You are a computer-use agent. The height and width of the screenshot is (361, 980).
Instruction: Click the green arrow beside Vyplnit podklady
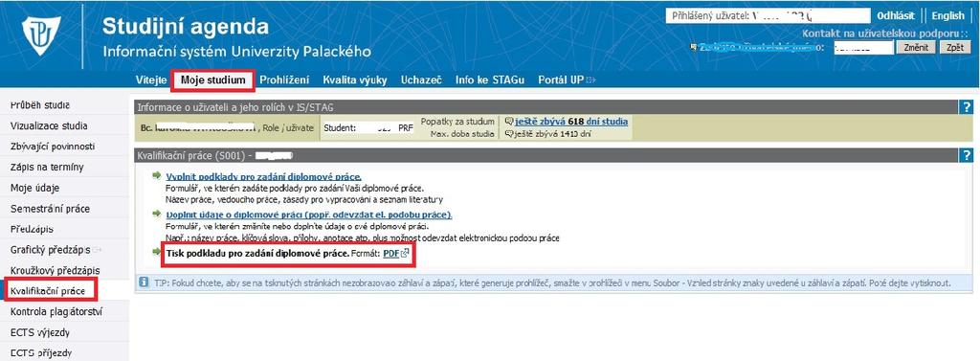click(156, 176)
